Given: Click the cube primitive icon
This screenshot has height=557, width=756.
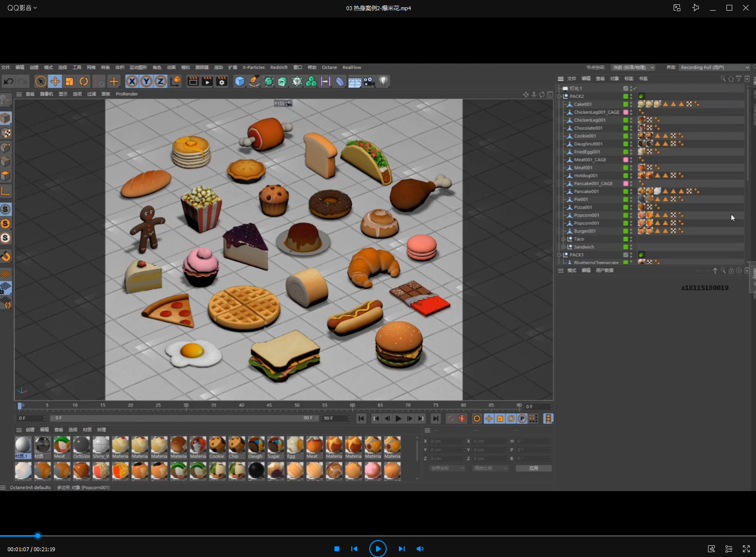Looking at the screenshot, I should pyautogui.click(x=239, y=81).
